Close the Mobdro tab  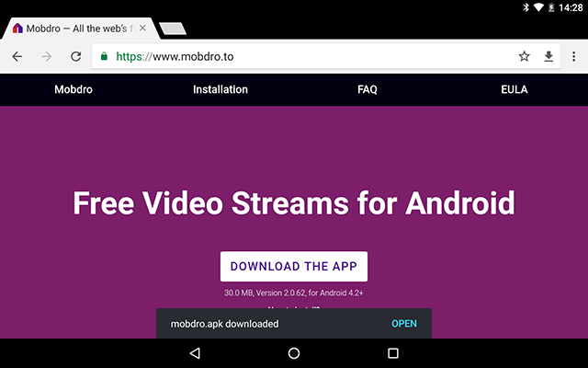[x=142, y=29]
